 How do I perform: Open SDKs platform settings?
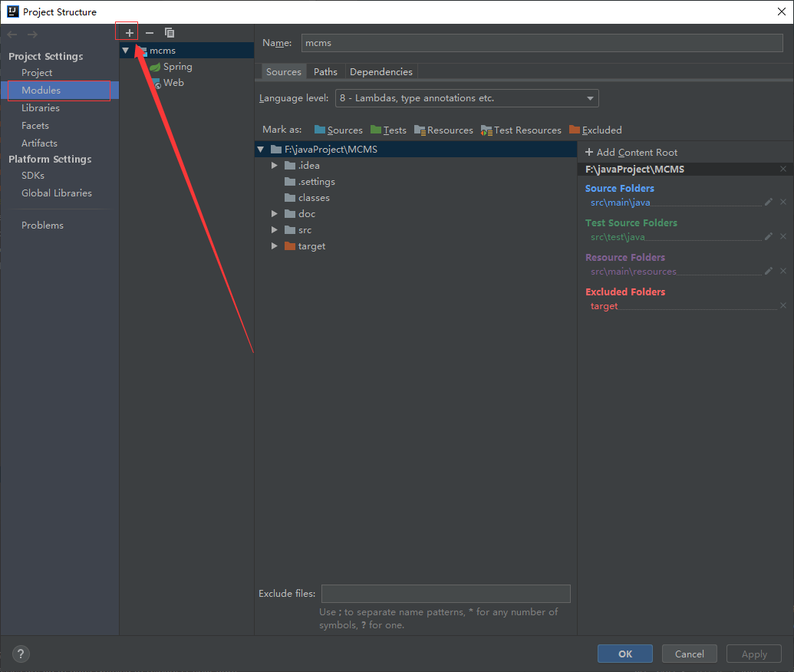click(x=33, y=175)
